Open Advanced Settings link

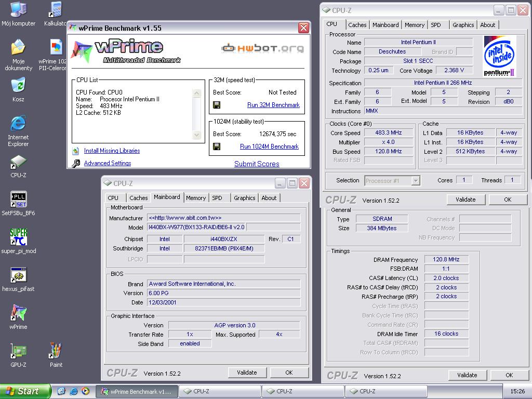(x=108, y=163)
